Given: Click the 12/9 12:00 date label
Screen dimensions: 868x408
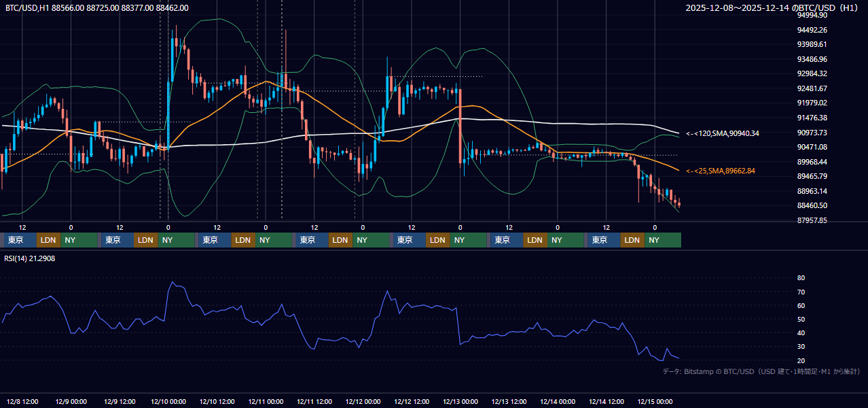Looking at the screenshot, I should click(120, 401).
